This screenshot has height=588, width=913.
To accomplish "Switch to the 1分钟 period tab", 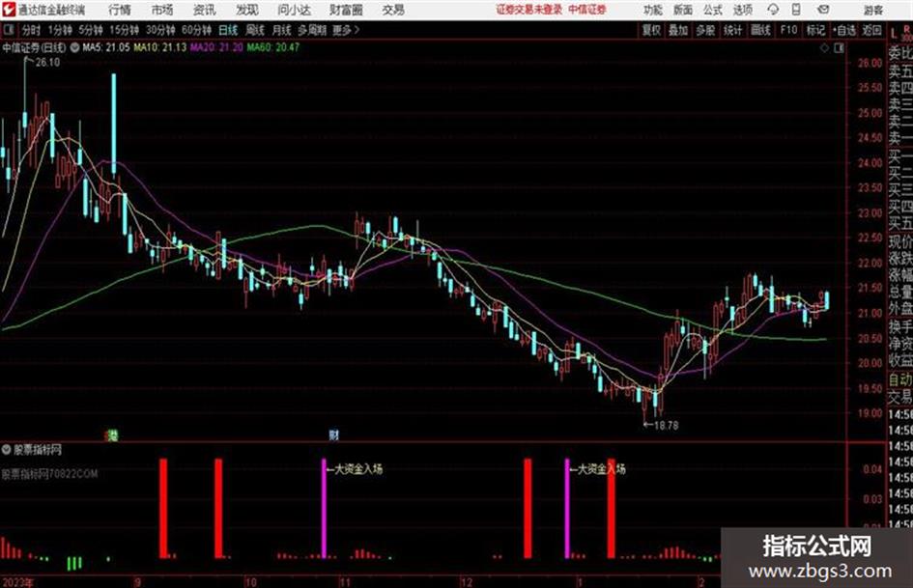I will tap(59, 30).
